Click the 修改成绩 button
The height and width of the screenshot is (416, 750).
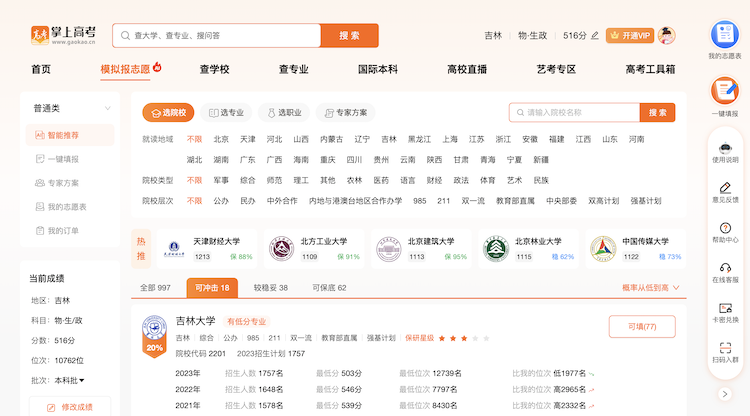(x=70, y=407)
